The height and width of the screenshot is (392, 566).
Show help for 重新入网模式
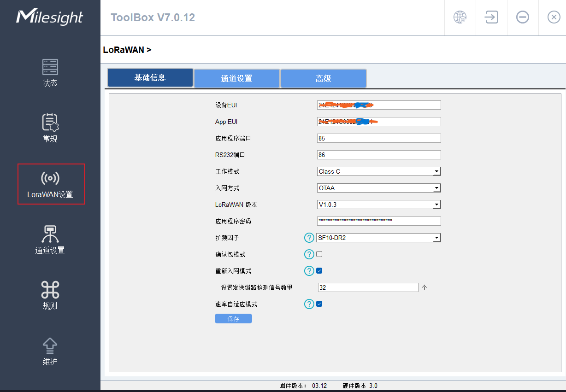tap(309, 271)
